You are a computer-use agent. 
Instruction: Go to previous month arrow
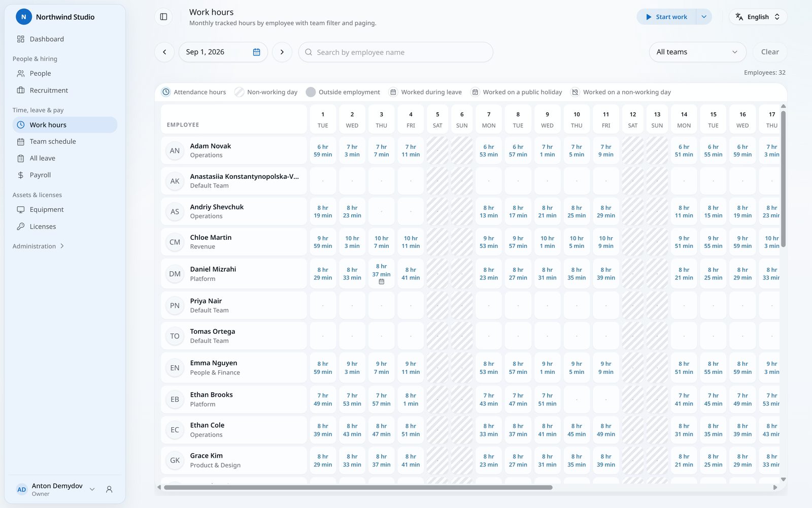(x=164, y=52)
